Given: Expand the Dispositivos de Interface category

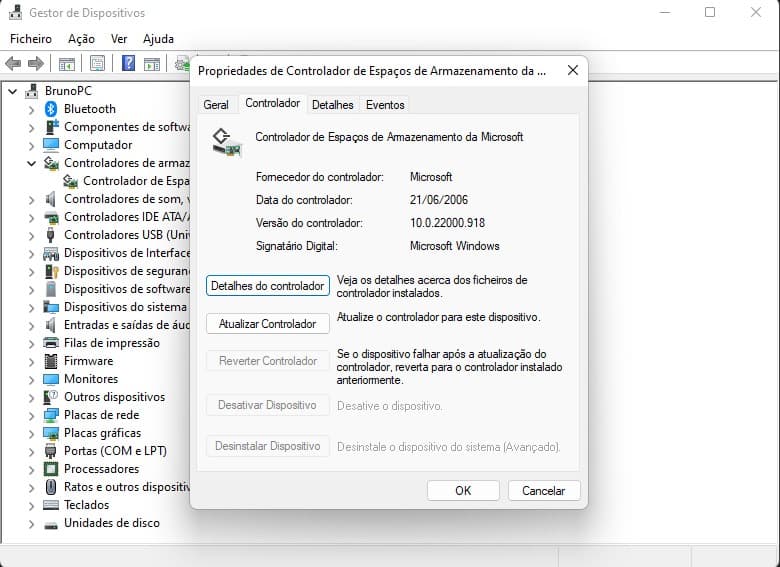Looking at the screenshot, I should click(x=31, y=254).
